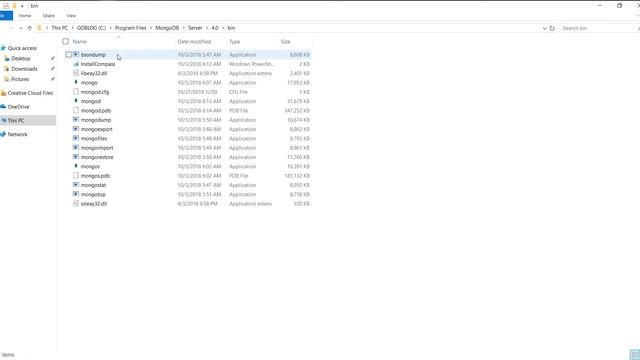Click the OneDrive cloud icon

tap(3, 107)
